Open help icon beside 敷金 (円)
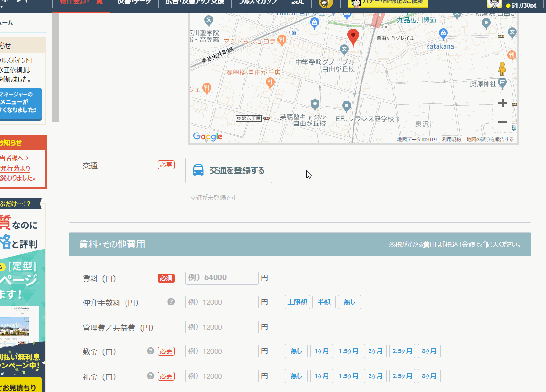 [151, 351]
